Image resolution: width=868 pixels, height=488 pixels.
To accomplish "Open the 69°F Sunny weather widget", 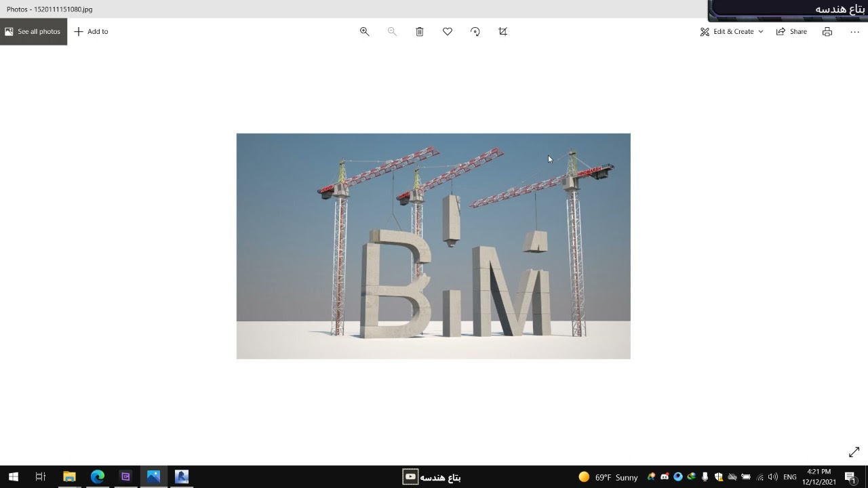I will click(x=608, y=477).
